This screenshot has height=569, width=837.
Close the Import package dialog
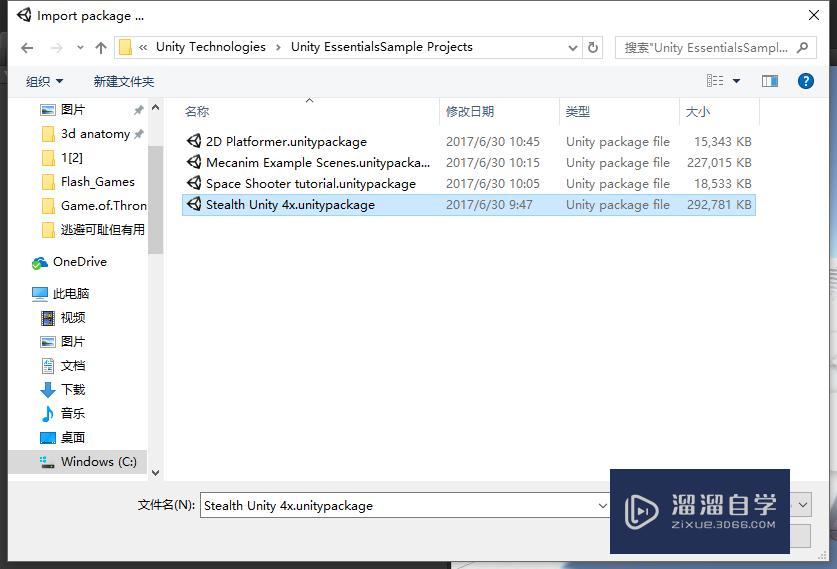point(814,15)
